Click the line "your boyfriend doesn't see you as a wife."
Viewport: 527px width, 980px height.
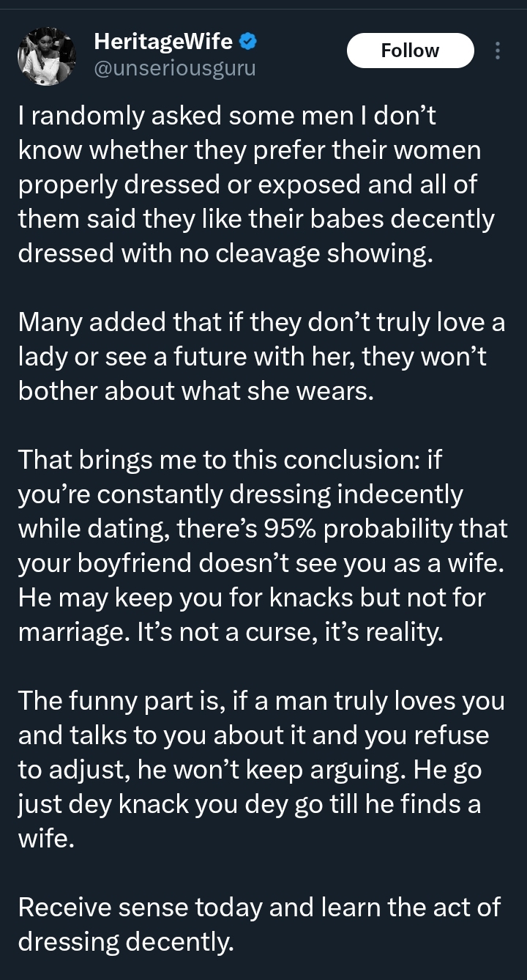261,563
